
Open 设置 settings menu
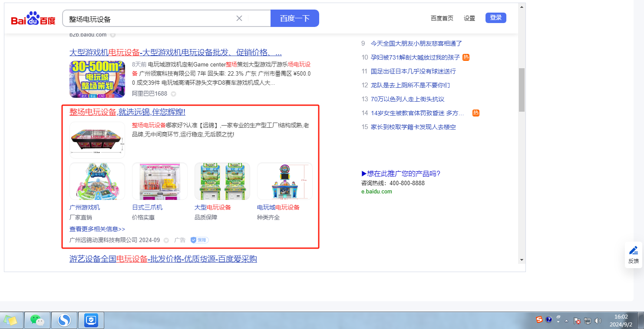coord(469,18)
